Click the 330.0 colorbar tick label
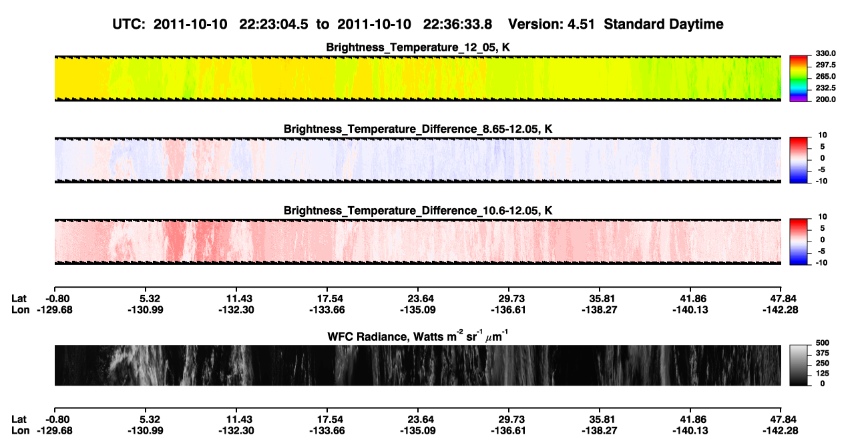The image size is (868, 445). (x=826, y=54)
